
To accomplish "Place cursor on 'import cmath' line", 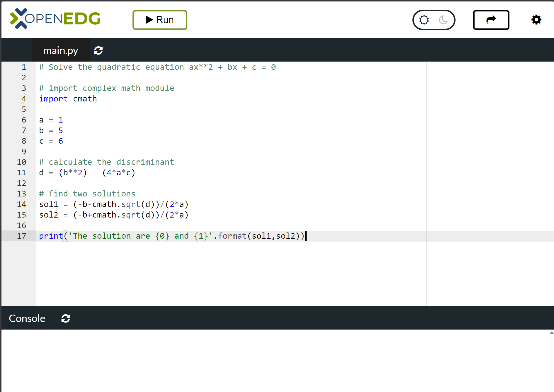I will pos(68,99).
